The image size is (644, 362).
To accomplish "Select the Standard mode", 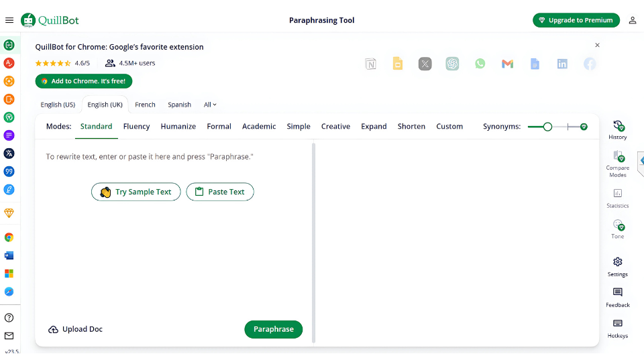I will click(x=96, y=127).
